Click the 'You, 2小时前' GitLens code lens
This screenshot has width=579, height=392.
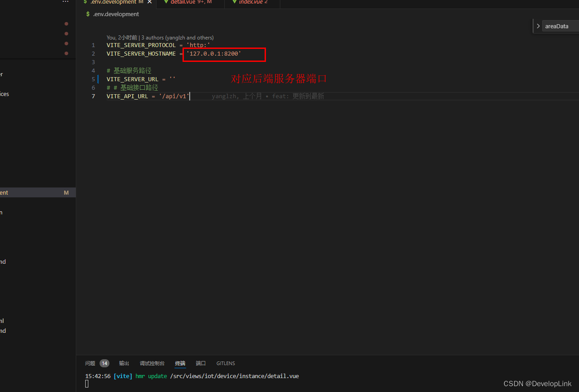[122, 38]
